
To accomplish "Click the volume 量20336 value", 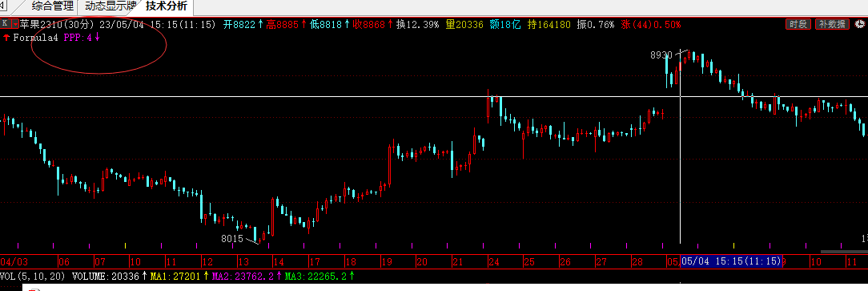I will click(465, 24).
